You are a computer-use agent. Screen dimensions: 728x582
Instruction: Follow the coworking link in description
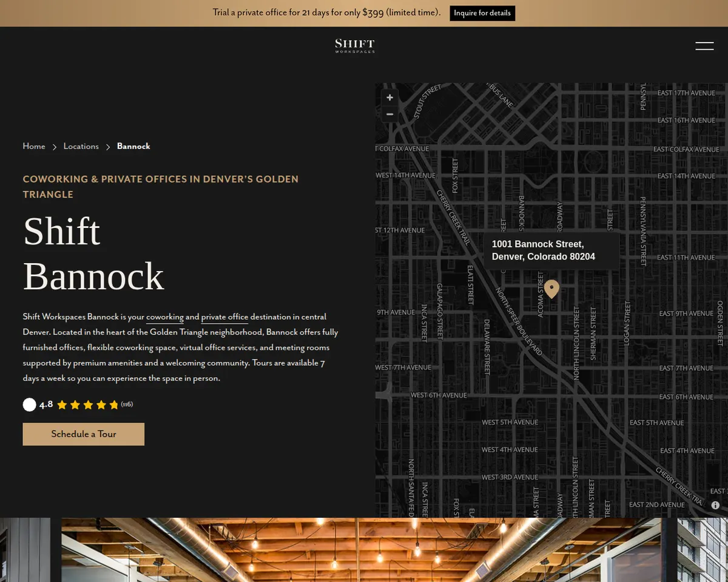[165, 317]
